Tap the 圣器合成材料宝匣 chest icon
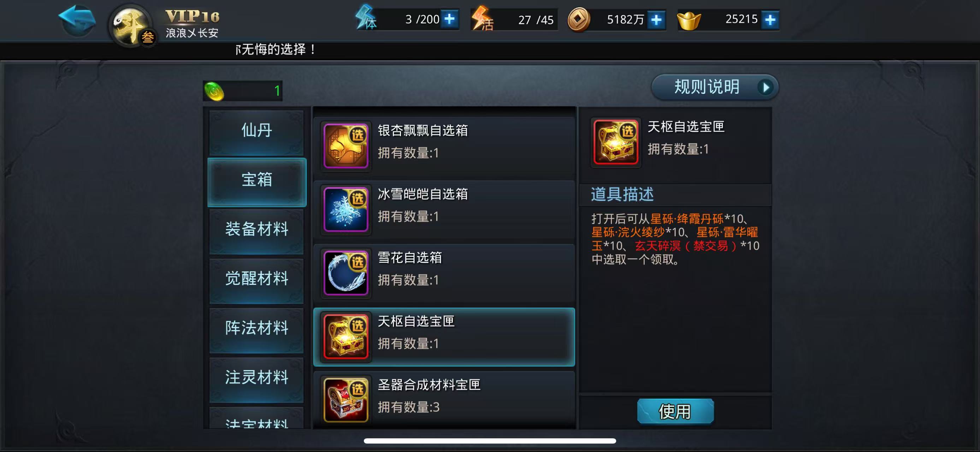This screenshot has height=452, width=980. 346,400
